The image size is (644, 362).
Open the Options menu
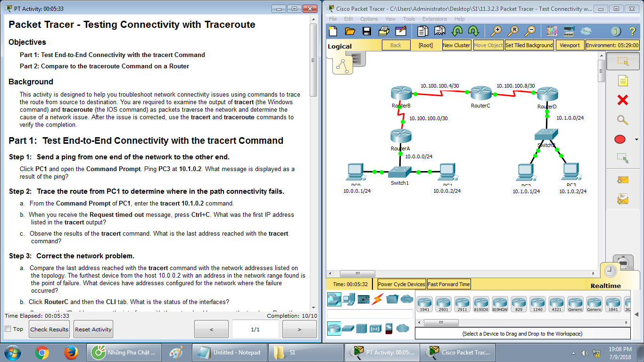tap(369, 19)
